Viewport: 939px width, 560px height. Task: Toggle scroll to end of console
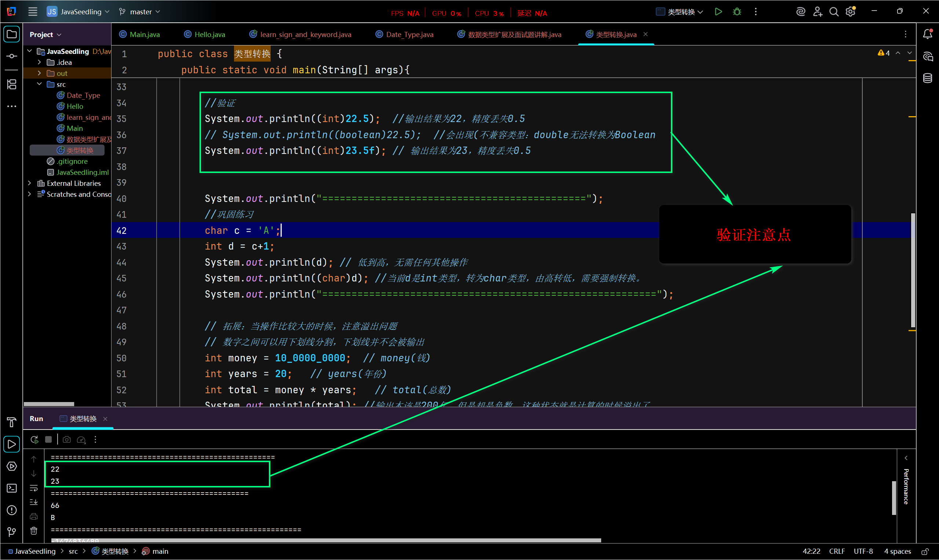[34, 502]
